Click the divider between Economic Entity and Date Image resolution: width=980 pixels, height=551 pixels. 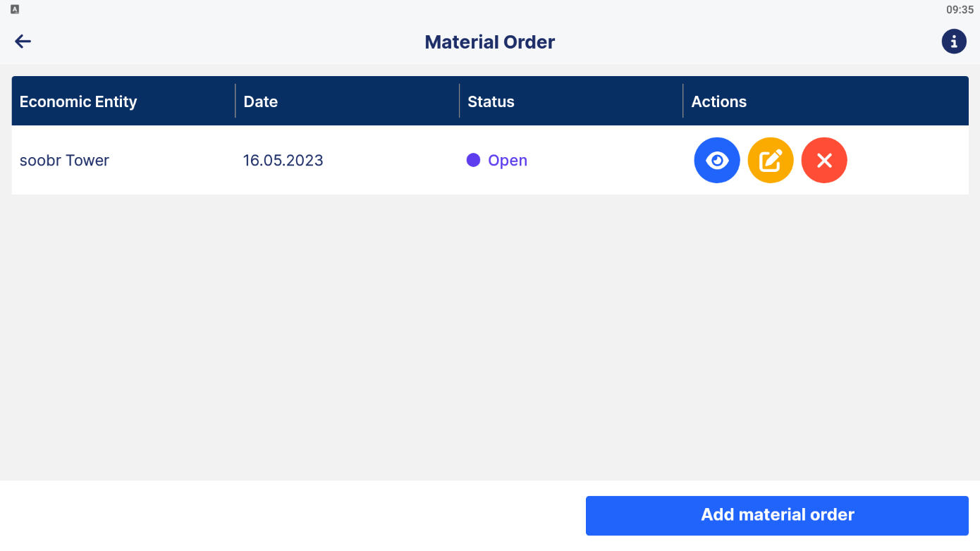coord(235,101)
